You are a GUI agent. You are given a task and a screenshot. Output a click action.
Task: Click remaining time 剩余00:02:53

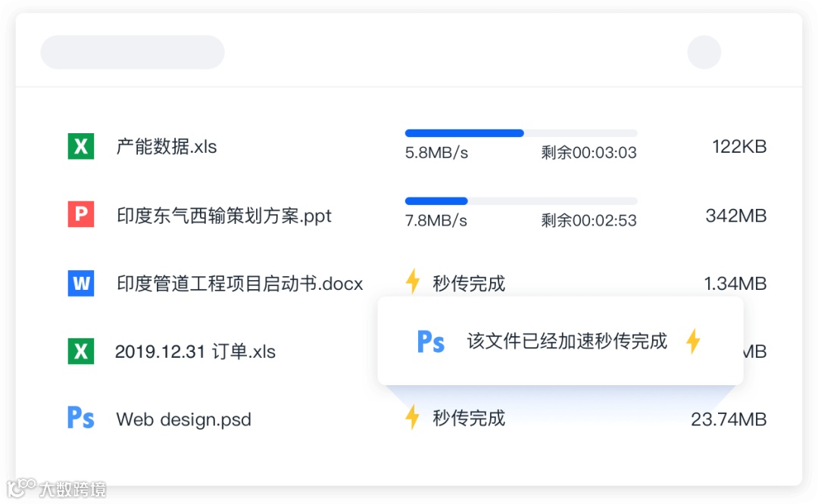tap(589, 220)
